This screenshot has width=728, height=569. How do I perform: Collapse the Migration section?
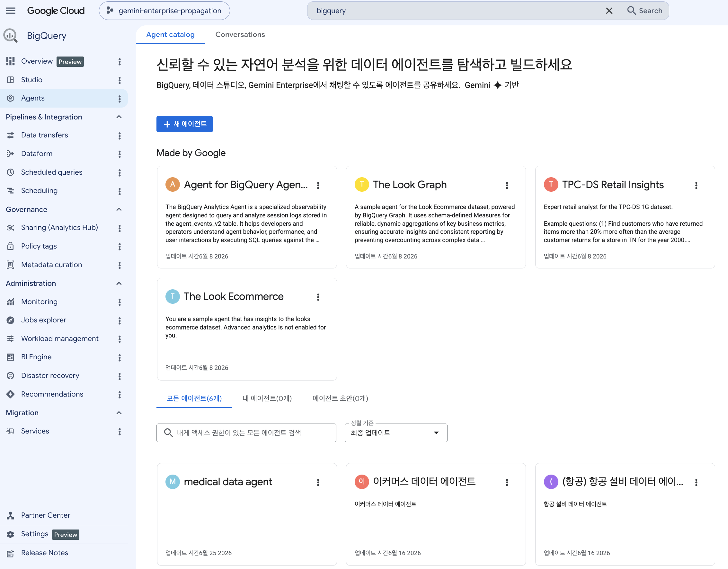pos(119,413)
